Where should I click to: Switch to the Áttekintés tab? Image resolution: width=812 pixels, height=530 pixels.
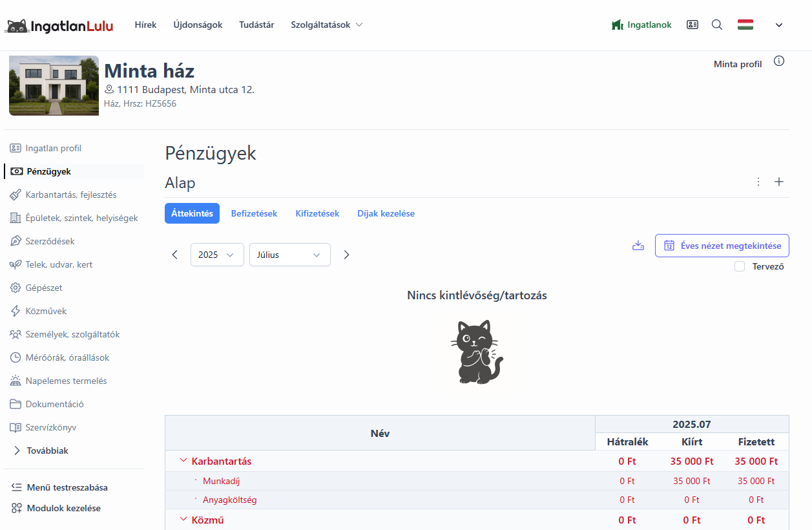pyautogui.click(x=192, y=213)
